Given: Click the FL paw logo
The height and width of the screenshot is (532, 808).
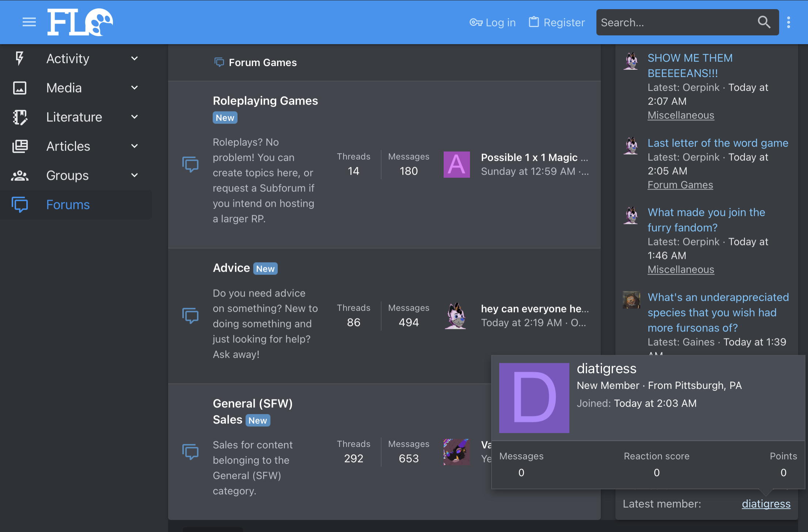Looking at the screenshot, I should [x=80, y=22].
